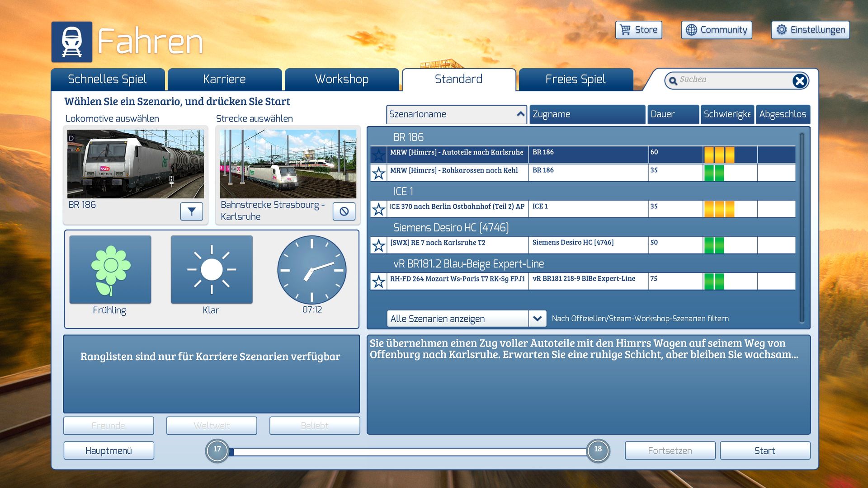Click the BR 186 locomotive thumbnail
The image size is (868, 488).
click(136, 164)
